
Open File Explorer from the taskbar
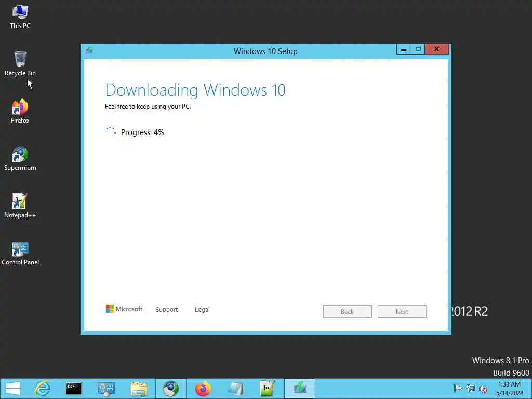pos(138,389)
